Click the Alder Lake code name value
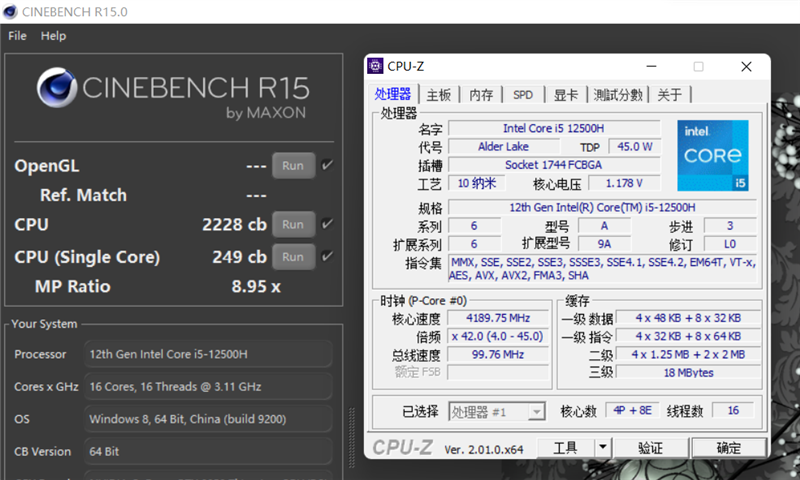Viewport: 800px width, 480px height. [504, 146]
